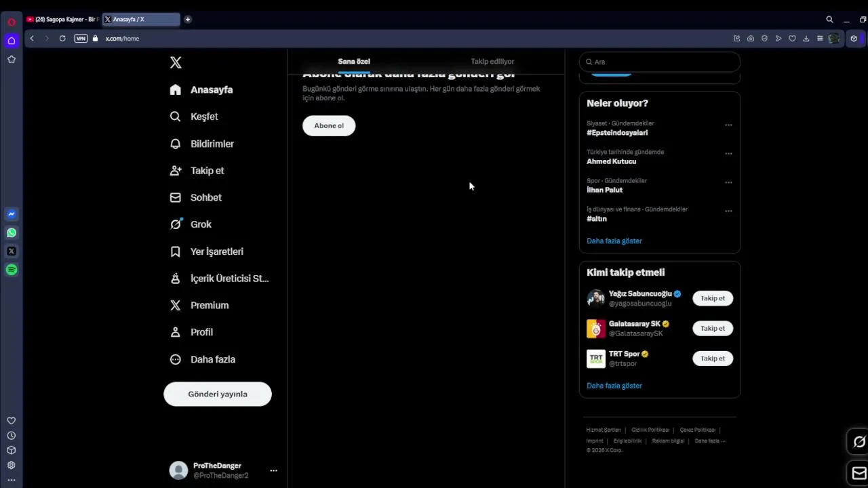The width and height of the screenshot is (868, 488).
Task: Open Gizlilik Politikası footer link
Action: [650, 430]
